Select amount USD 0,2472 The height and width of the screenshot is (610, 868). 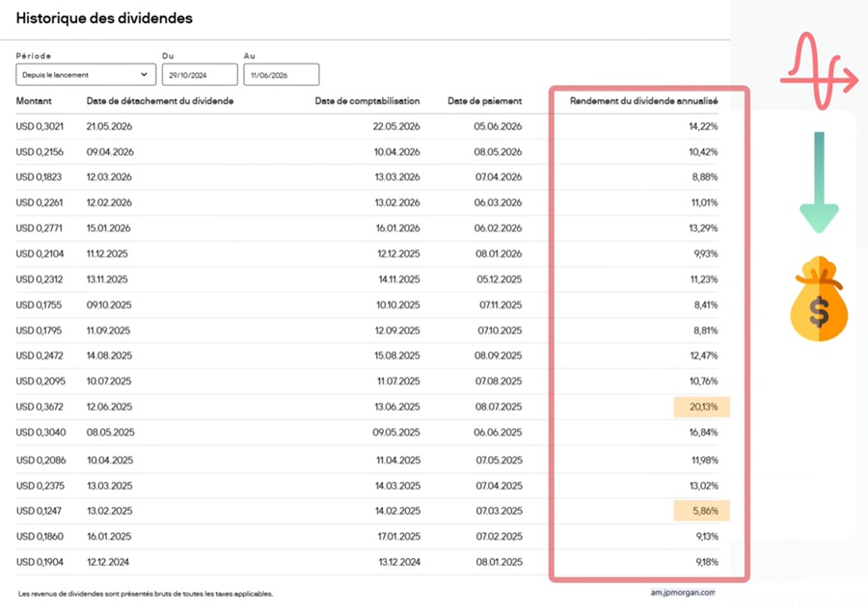point(40,356)
